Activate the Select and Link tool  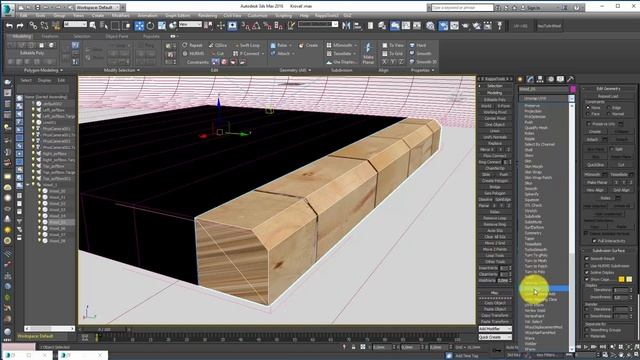tap(33, 26)
